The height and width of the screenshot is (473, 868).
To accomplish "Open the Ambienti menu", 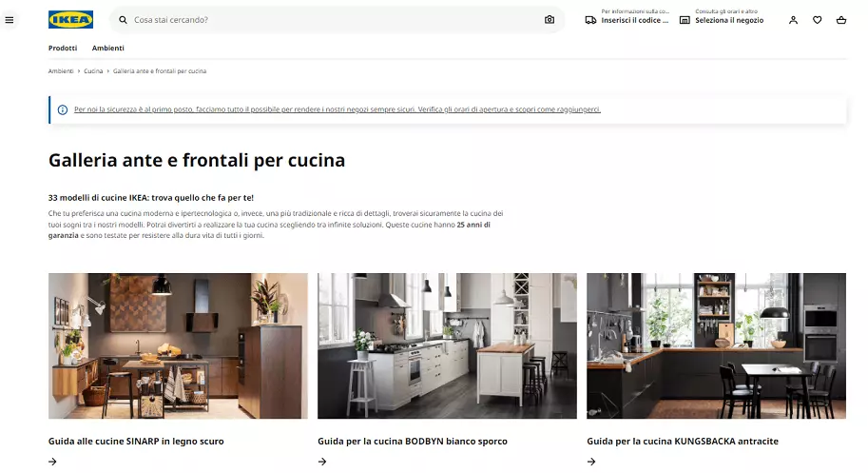I will pyautogui.click(x=108, y=49).
